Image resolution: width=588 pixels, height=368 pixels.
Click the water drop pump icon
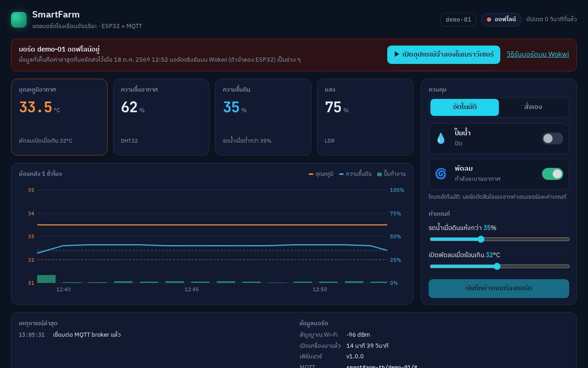tap(441, 138)
